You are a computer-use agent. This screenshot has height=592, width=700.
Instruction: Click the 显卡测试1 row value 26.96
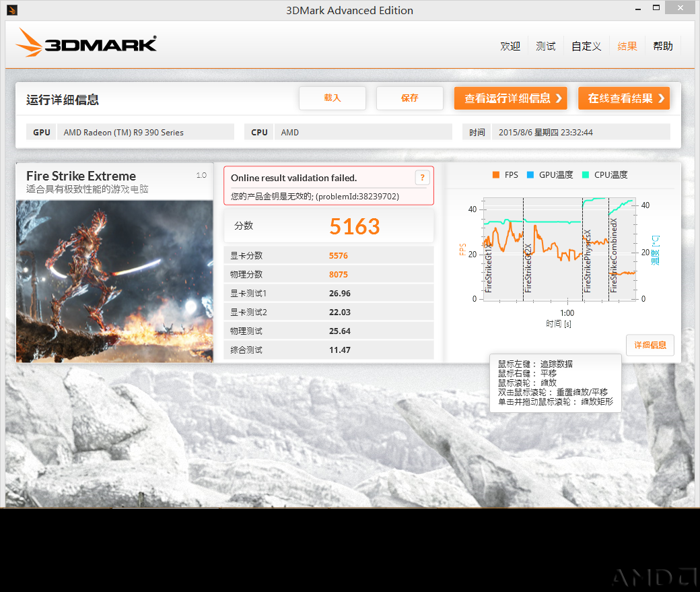coord(340,293)
